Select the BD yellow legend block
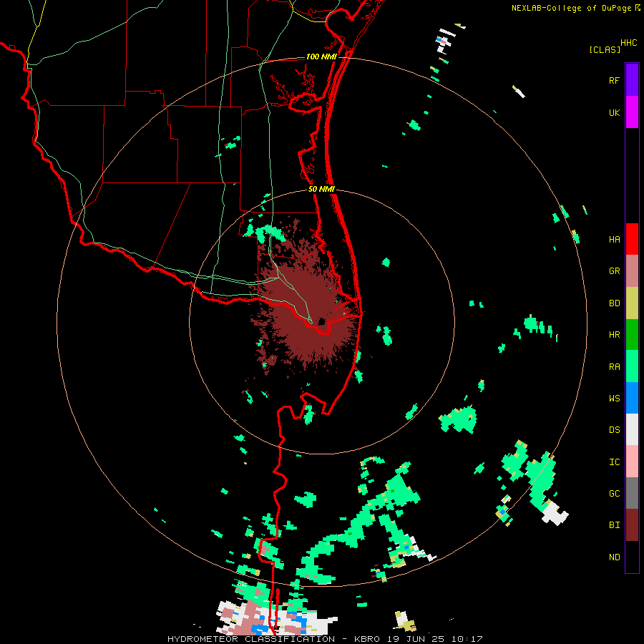This screenshot has width=644, height=644. [632, 303]
